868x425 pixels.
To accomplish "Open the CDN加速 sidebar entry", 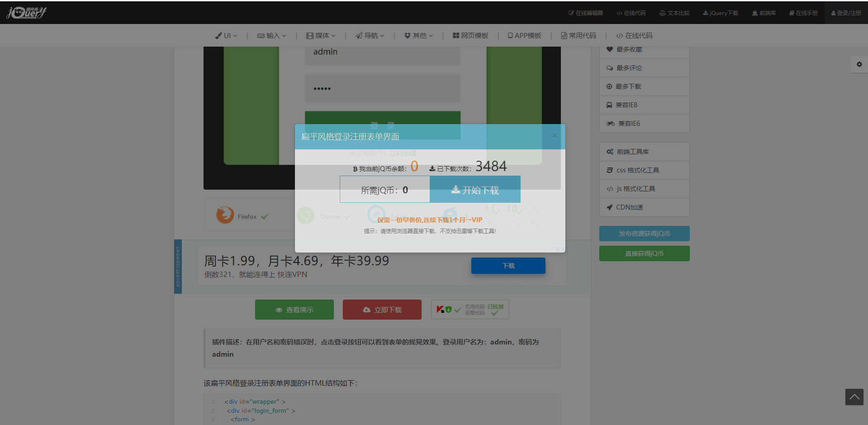I will [645, 207].
